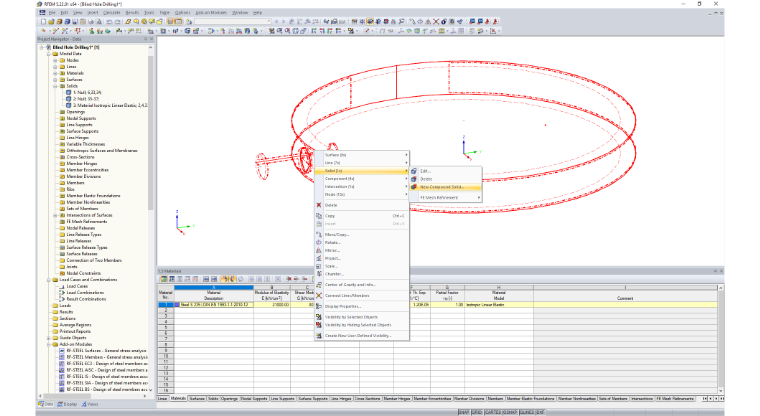
Task: Select Compound (6x) in context menu
Action: (x=362, y=178)
